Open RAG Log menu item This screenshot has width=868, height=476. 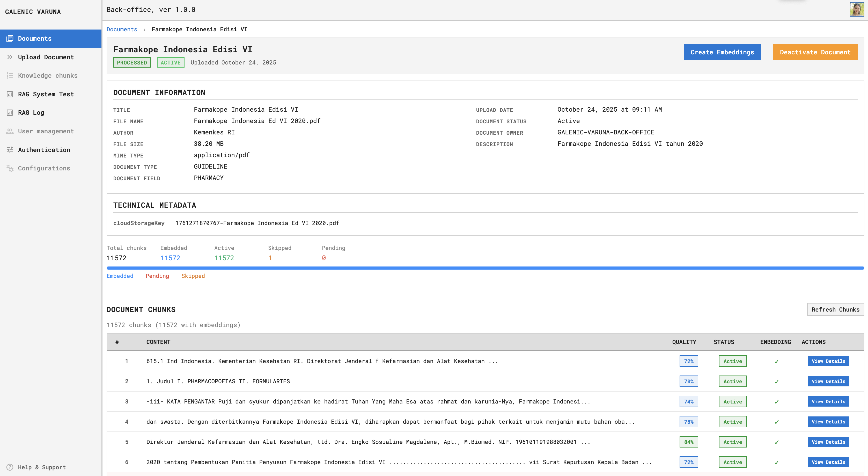coord(31,113)
